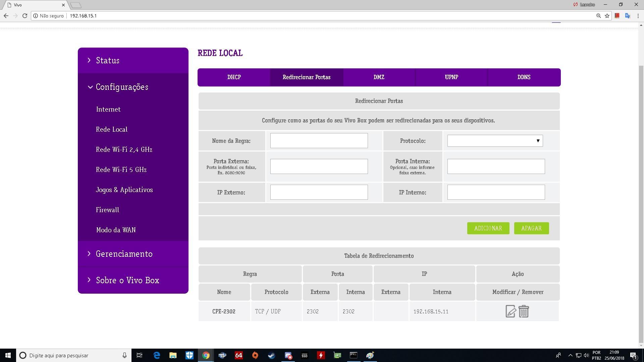The image size is (644, 362).
Task: Collapse the Configurações menu section
Action: pyautogui.click(x=133, y=87)
